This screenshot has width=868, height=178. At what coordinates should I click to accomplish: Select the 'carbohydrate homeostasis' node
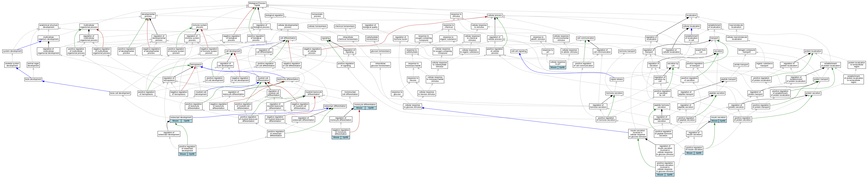(x=372, y=38)
